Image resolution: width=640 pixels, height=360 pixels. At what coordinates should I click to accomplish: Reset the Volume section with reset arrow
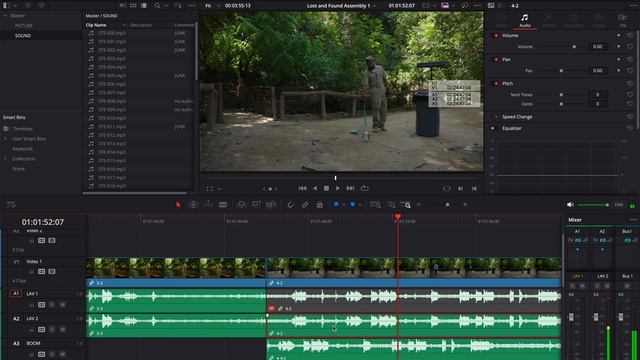[630, 36]
